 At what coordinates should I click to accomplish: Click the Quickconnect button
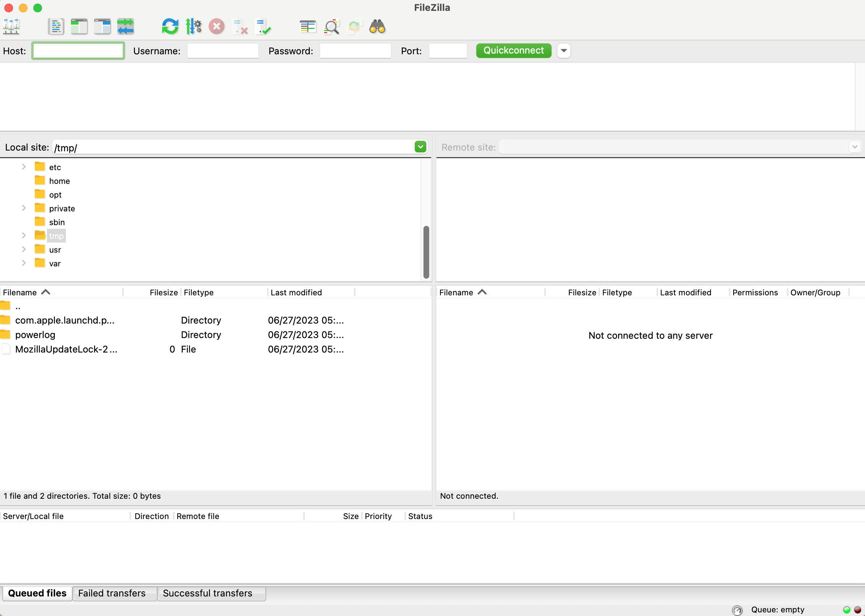[x=514, y=50]
